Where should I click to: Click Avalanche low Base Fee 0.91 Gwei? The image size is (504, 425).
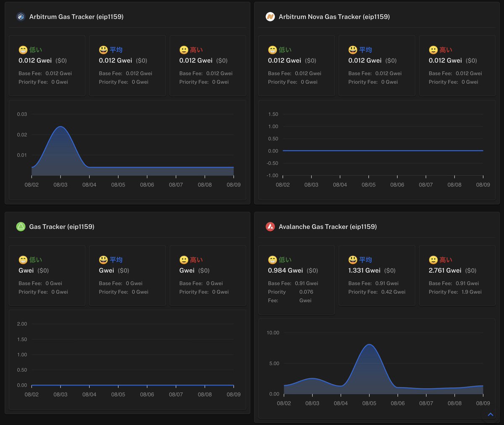click(x=293, y=283)
